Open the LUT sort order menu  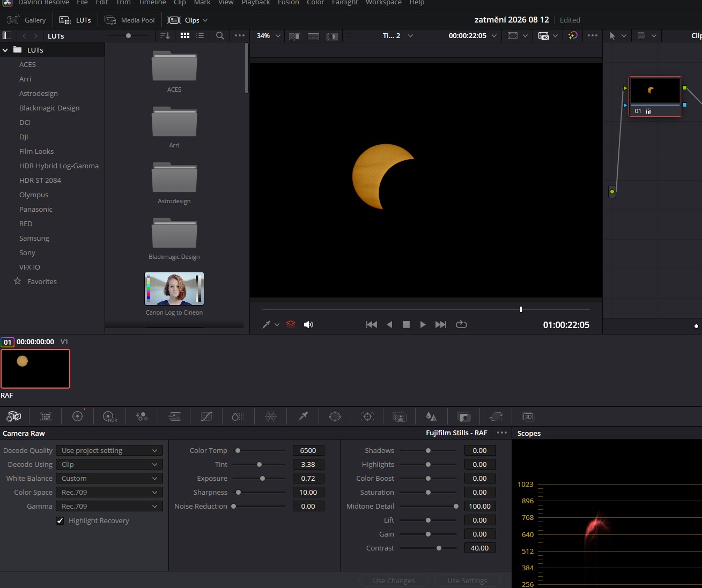pyautogui.click(x=165, y=35)
